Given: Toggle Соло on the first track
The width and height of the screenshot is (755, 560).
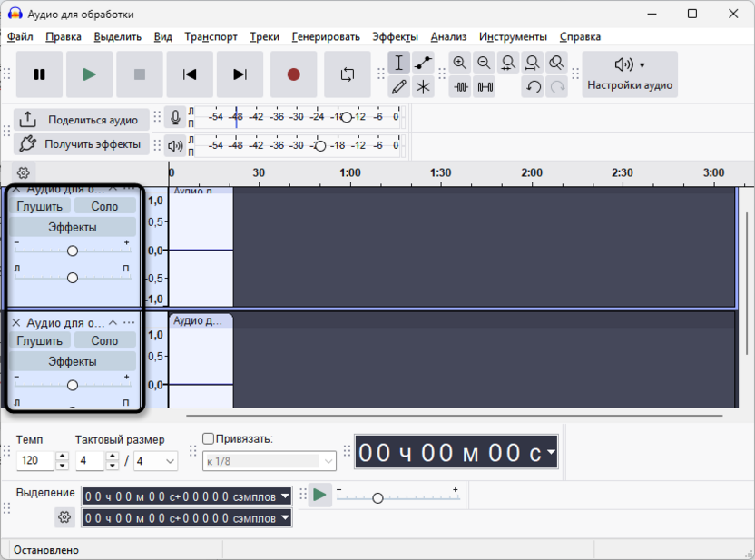Looking at the screenshot, I should (x=104, y=206).
